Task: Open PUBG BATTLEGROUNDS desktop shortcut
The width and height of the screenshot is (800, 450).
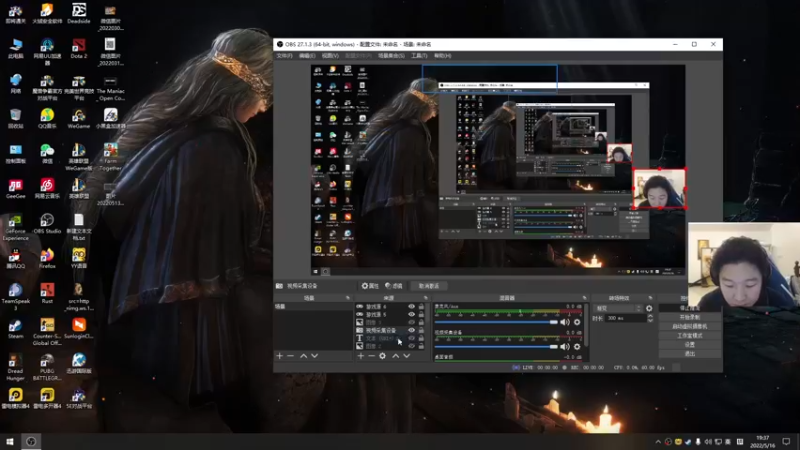Action: point(47,367)
